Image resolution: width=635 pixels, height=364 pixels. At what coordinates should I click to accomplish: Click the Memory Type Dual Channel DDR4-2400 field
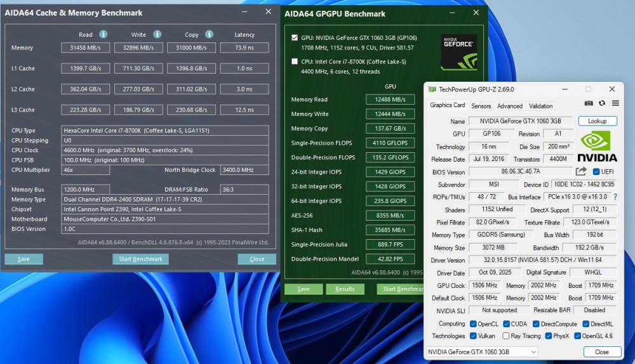pos(165,199)
